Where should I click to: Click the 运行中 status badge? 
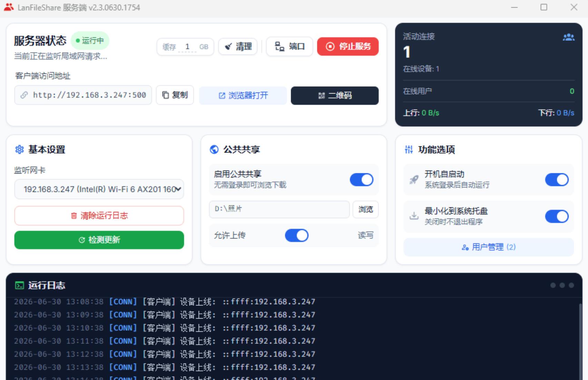coord(90,41)
